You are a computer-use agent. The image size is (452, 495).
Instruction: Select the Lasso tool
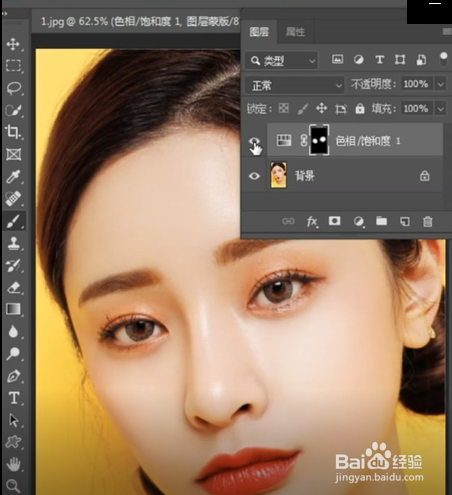(x=13, y=88)
